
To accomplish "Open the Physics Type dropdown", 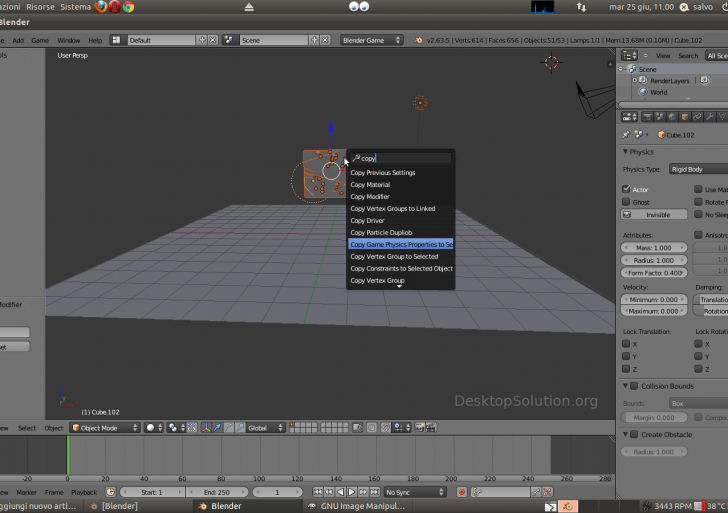I will pyautogui.click(x=697, y=170).
